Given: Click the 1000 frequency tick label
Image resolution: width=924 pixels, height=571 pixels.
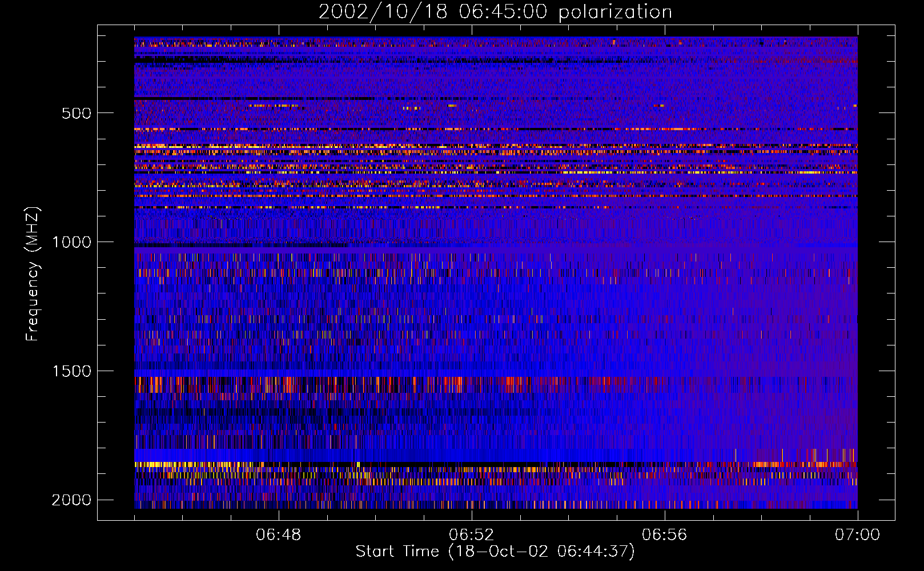Looking at the screenshot, I should coord(72,242).
